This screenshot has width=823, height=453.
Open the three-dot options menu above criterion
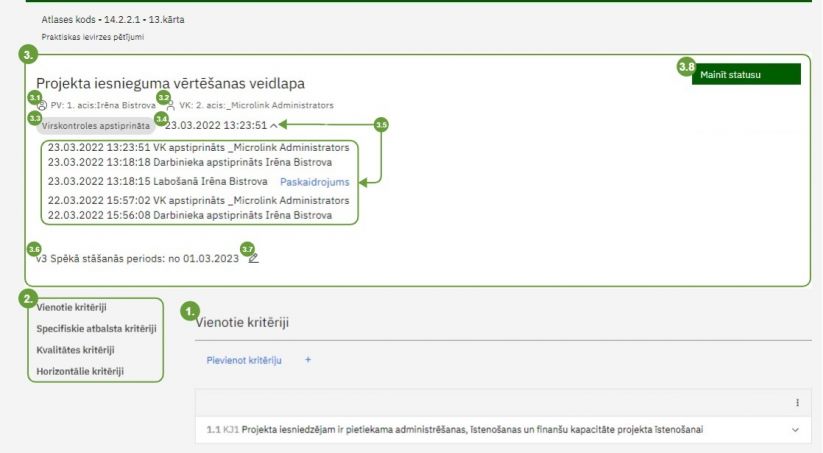pos(797,402)
